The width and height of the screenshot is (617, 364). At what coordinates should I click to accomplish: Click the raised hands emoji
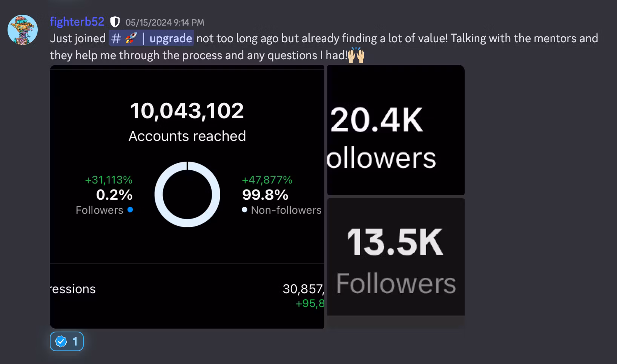click(356, 55)
